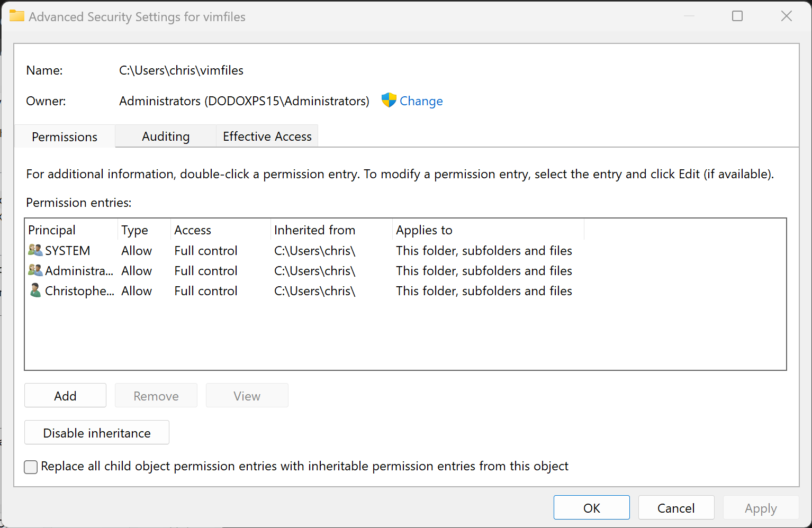Confirm changes with OK
The width and height of the screenshot is (812, 528).
click(591, 507)
